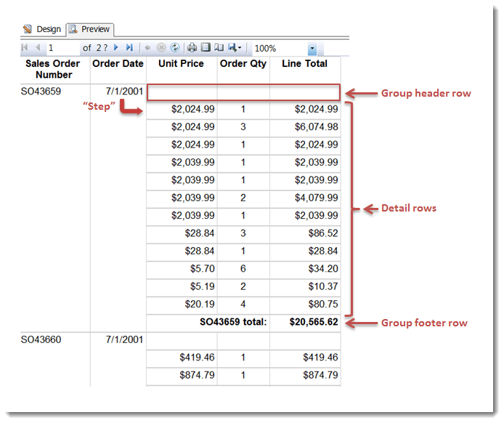Screen dimensions: 504x423
Task: Stop report rendering
Action: [x=161, y=48]
